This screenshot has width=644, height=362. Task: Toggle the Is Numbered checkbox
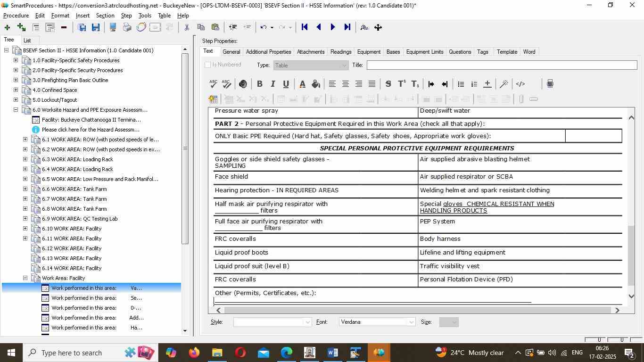point(208,65)
